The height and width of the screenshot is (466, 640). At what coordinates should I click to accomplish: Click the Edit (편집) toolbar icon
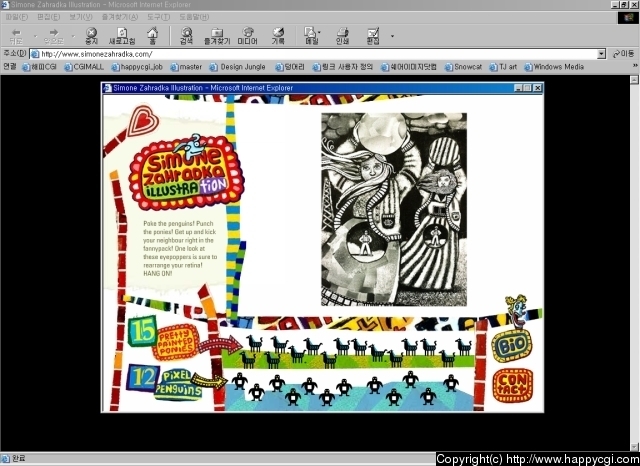pos(373,36)
